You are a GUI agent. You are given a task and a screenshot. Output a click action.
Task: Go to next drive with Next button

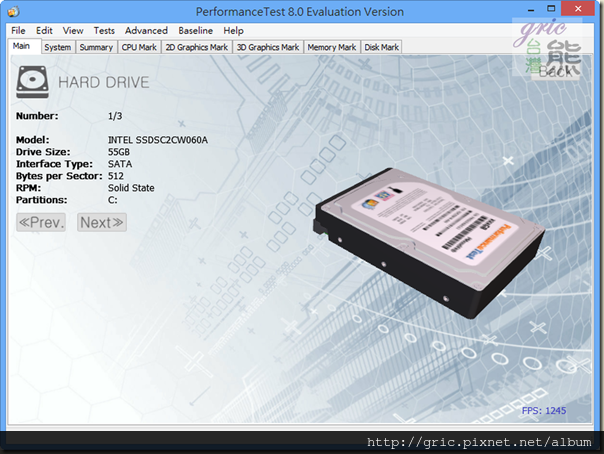click(102, 223)
